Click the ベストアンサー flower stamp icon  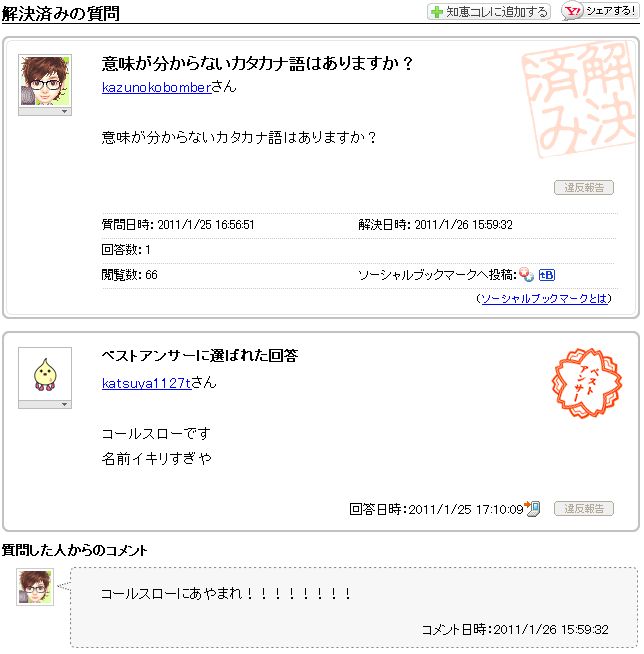click(586, 383)
